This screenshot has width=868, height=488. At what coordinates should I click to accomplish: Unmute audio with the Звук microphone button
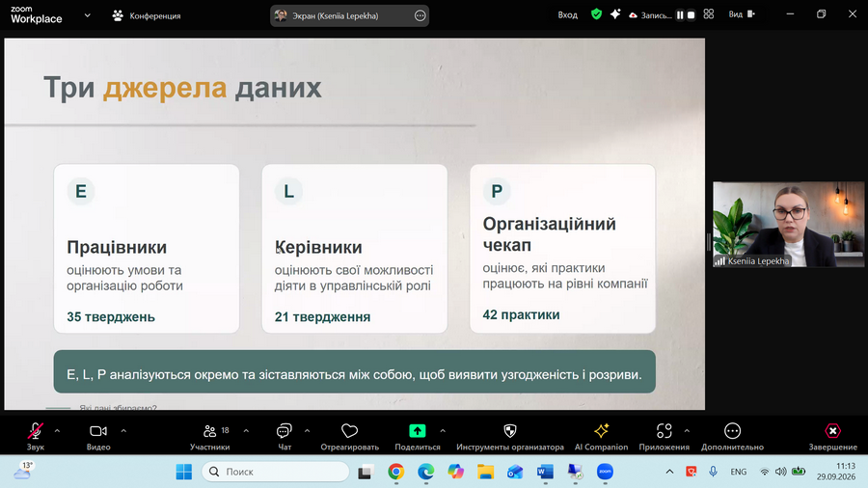coord(36,436)
